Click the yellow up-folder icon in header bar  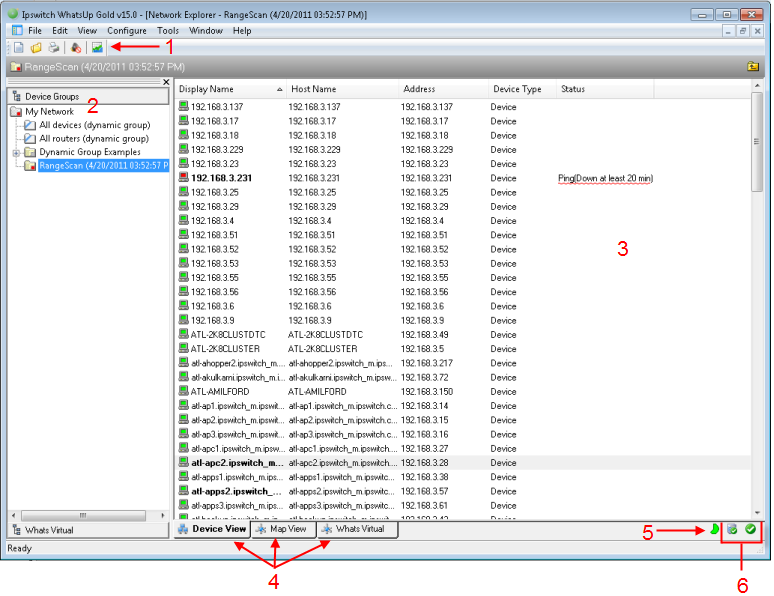click(752, 67)
